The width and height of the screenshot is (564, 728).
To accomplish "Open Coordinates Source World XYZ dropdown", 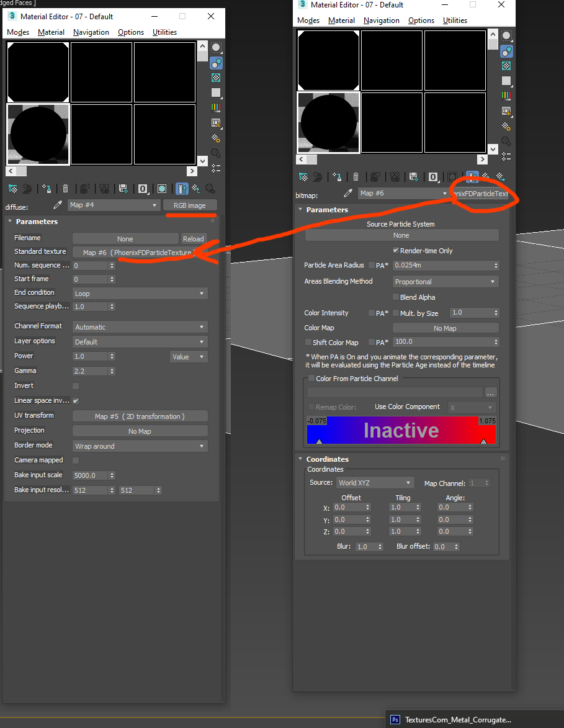I will coord(375,483).
